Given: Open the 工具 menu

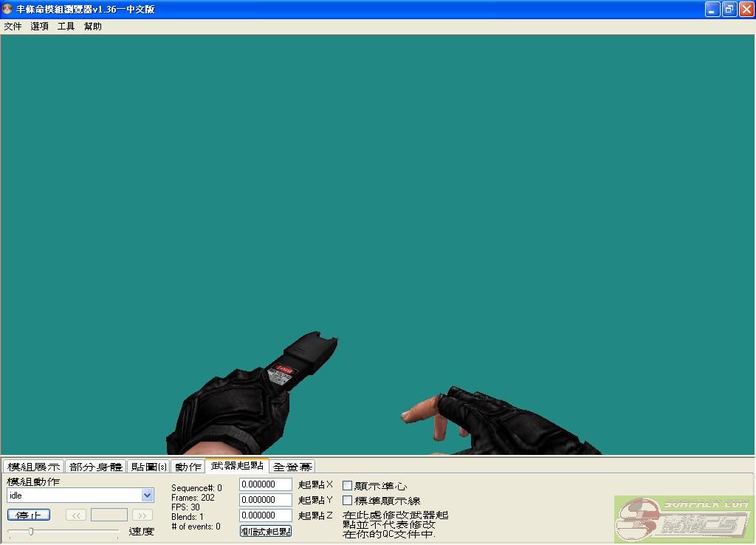Looking at the screenshot, I should tap(66, 27).
